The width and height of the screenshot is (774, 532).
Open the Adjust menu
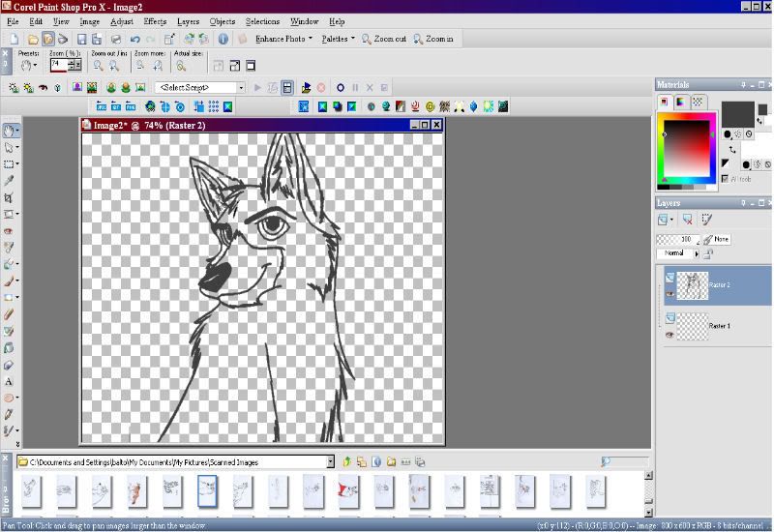[122, 21]
